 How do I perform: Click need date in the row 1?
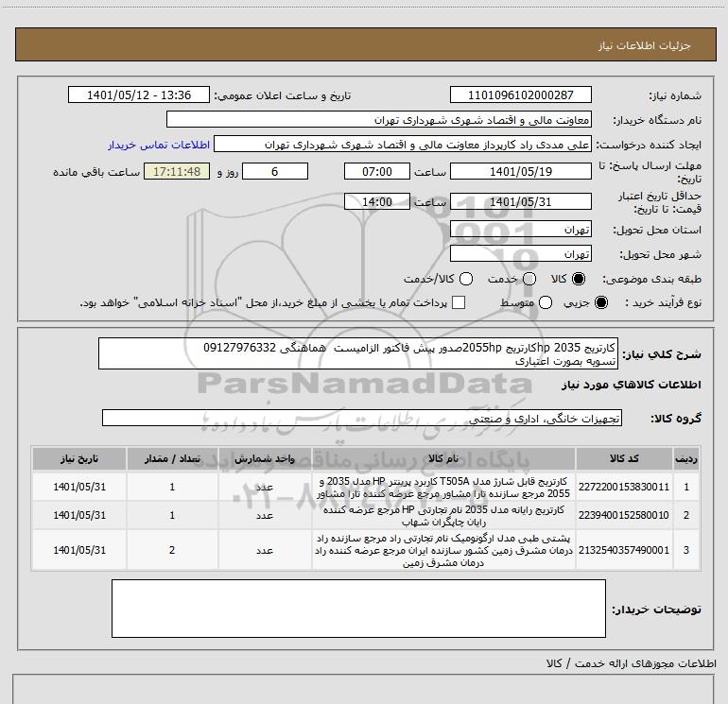click(x=79, y=487)
